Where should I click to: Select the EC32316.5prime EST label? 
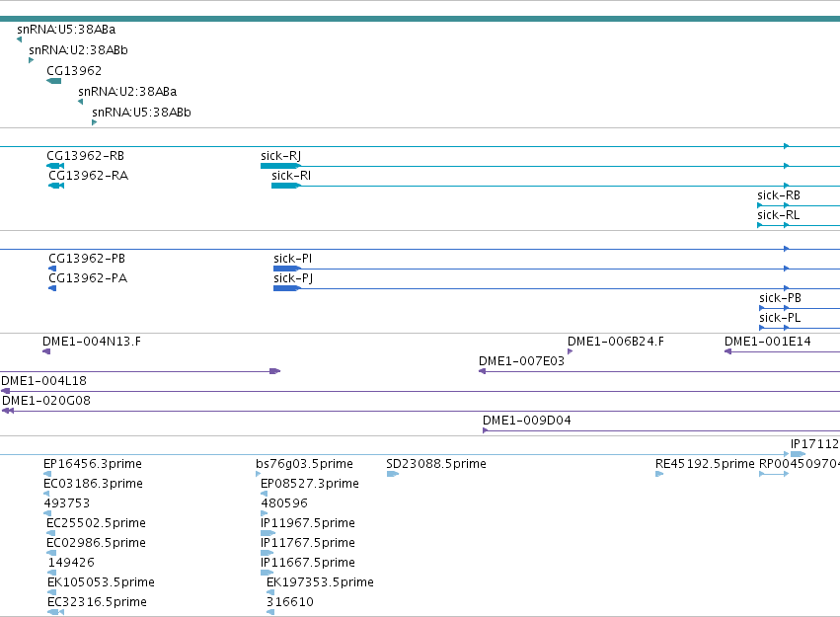click(x=97, y=602)
